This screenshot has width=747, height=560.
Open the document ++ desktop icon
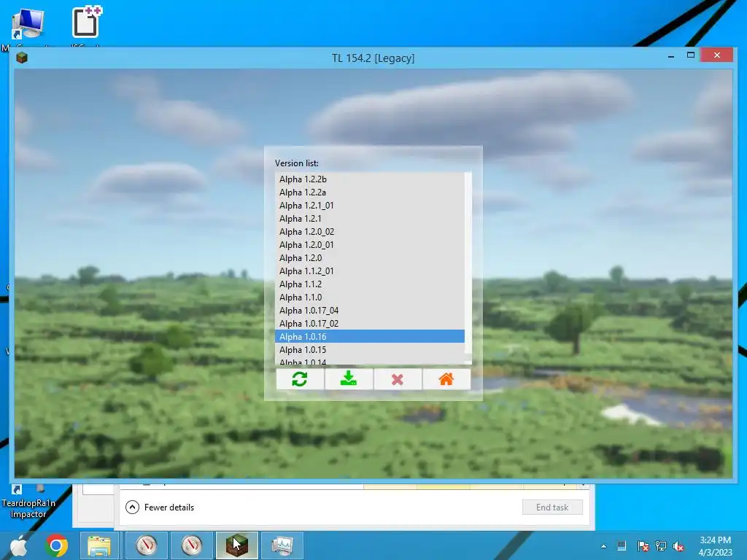coord(87,23)
